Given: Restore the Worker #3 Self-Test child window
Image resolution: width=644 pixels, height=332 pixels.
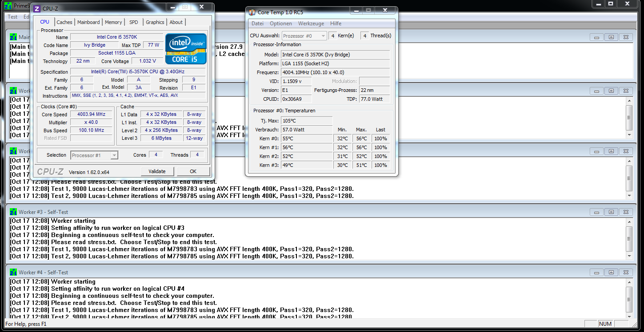Looking at the screenshot, I should pos(611,212).
